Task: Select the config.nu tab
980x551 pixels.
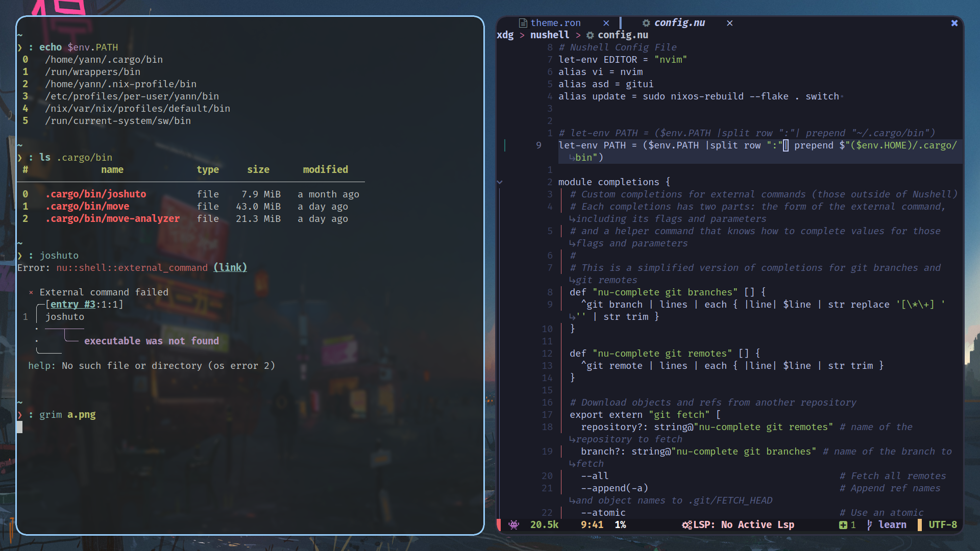Action: click(x=679, y=22)
